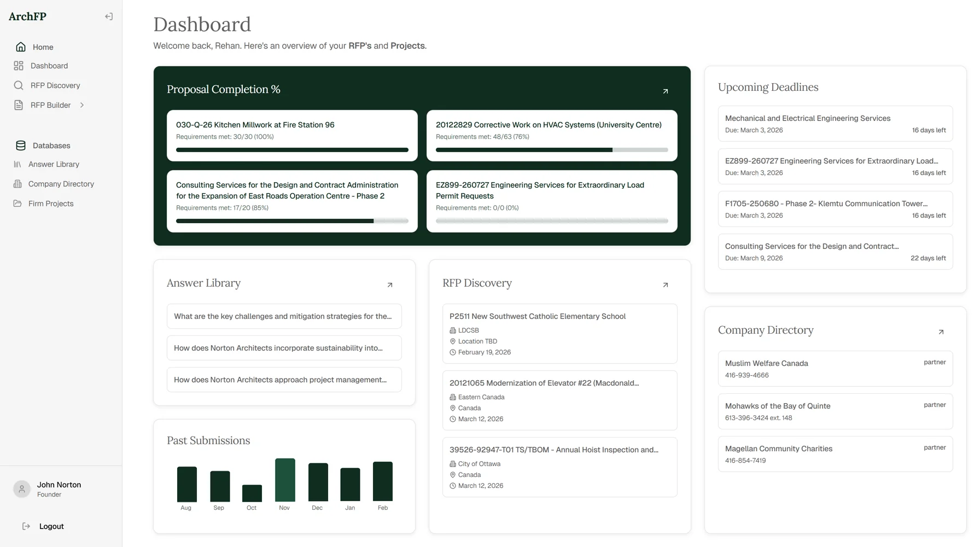Click the John Norton avatar icon
This screenshot has height=547, width=980.
coord(22,489)
